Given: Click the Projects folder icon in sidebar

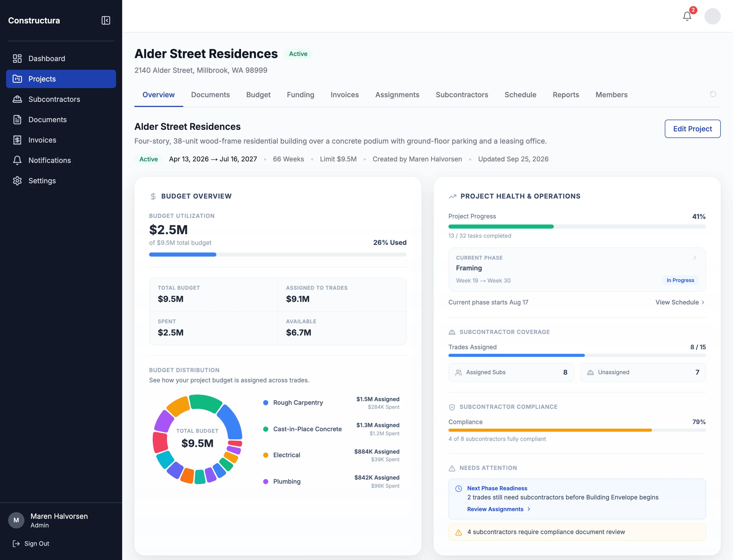Looking at the screenshot, I should pos(17,79).
